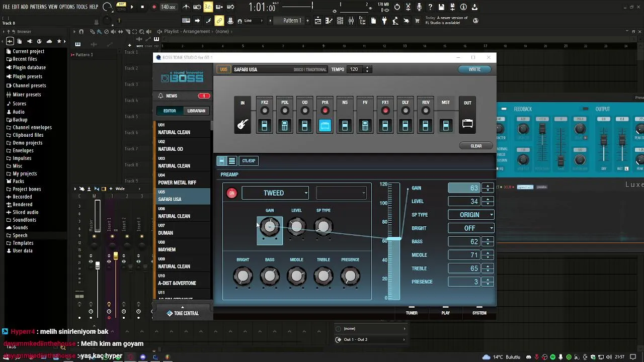This screenshot has width=644, height=362.
Task: Open the News bell notification
Action: click(x=160, y=96)
